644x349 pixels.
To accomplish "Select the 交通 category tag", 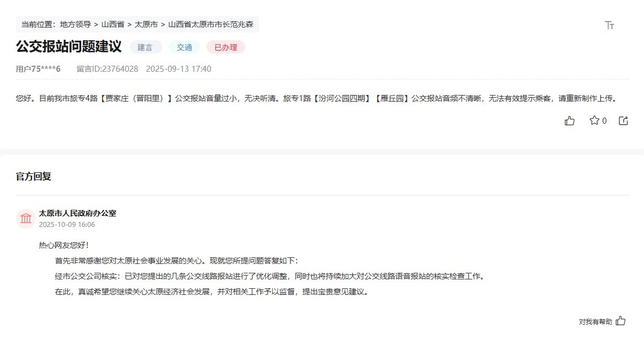I will [184, 47].
